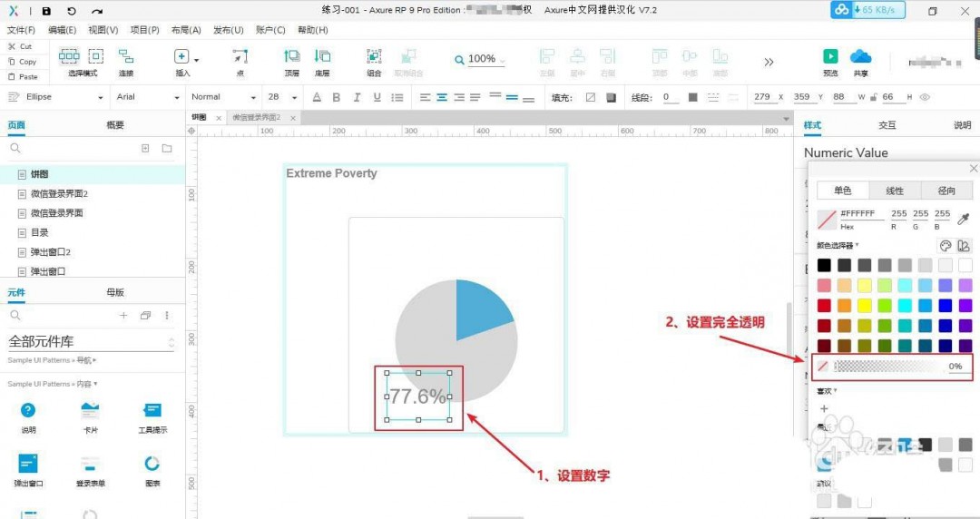Open the Insert dropdown arrow

click(196, 60)
